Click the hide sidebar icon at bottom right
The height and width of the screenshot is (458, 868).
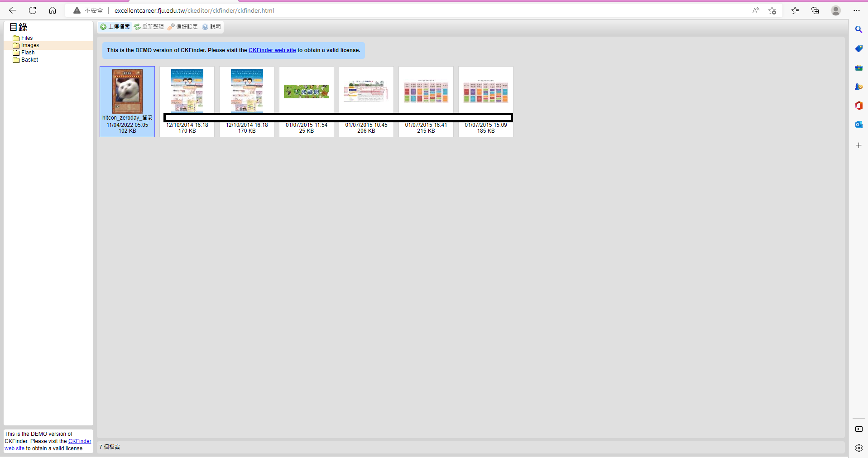pos(858,429)
